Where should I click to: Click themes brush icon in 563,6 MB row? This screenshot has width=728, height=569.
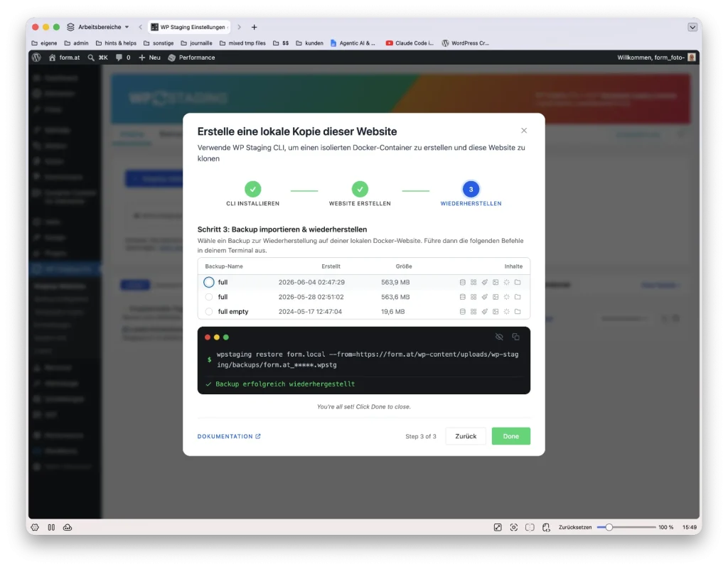click(485, 297)
